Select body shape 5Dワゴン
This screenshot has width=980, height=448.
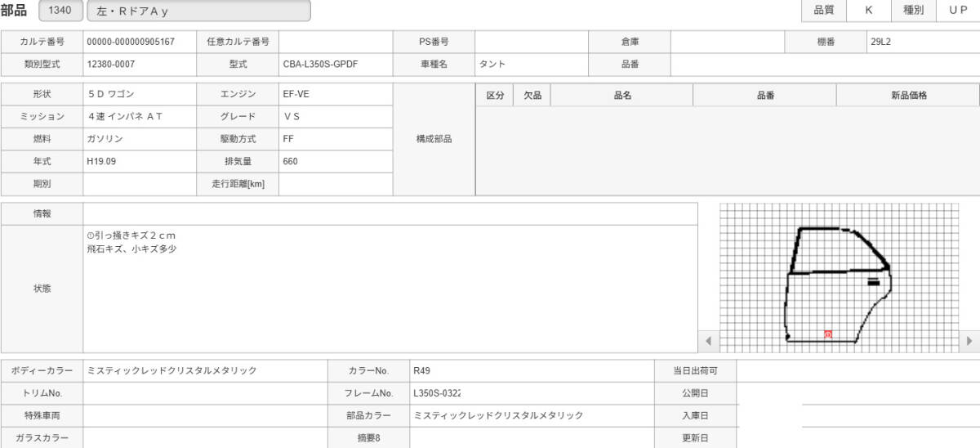(110, 94)
